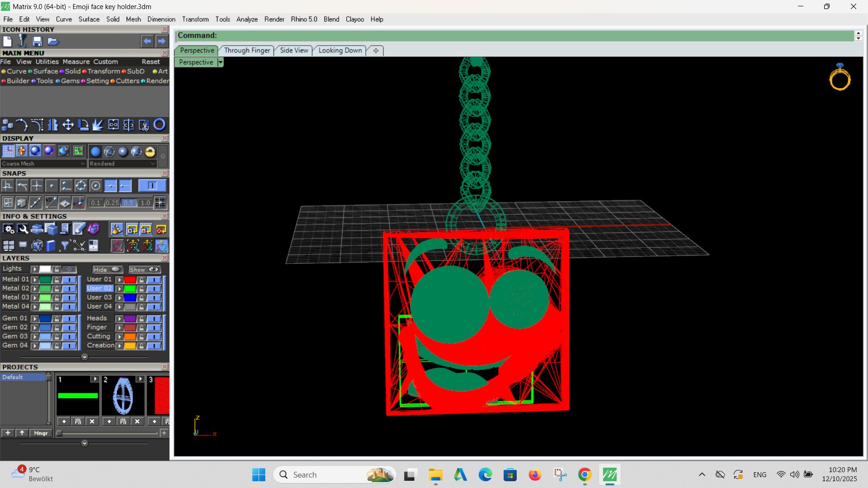Toggle the 45 degree angle snap
The image size is (868, 488).
coord(51,203)
